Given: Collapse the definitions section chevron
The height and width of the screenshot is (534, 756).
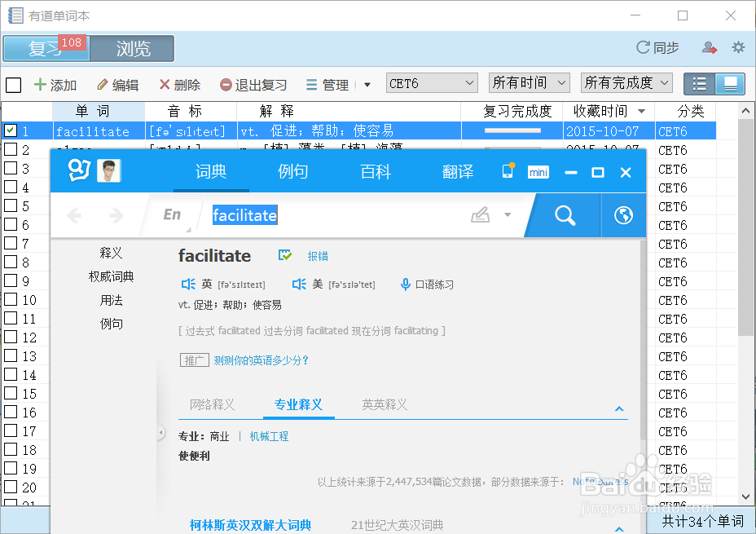Looking at the screenshot, I should tap(620, 409).
